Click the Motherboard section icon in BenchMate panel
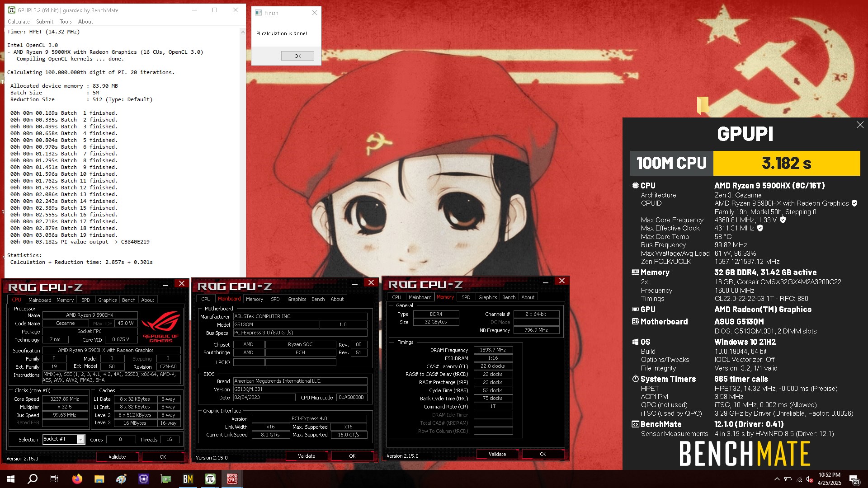 635,321
